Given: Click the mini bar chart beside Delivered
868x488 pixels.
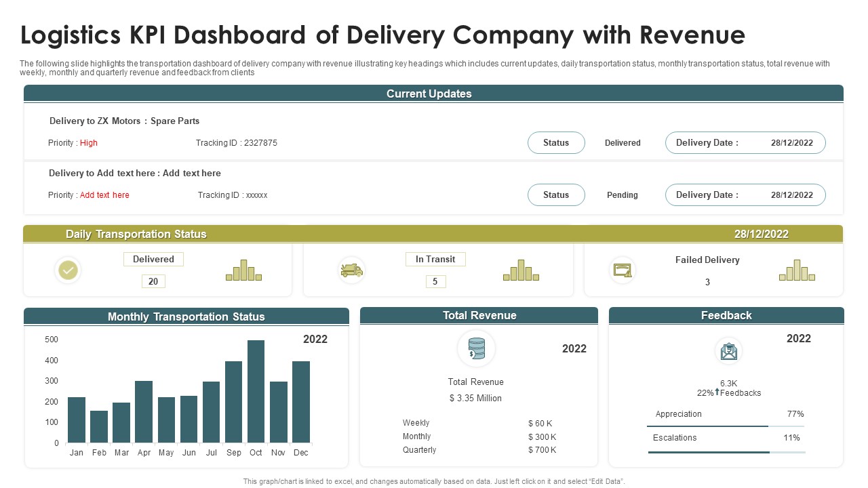Looking at the screenshot, I should (x=243, y=270).
